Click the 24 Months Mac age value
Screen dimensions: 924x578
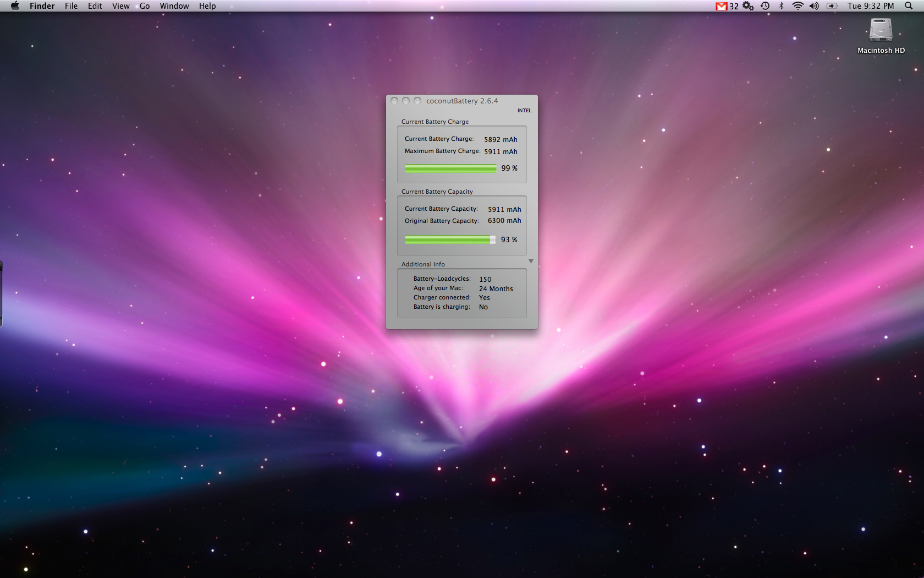click(496, 289)
